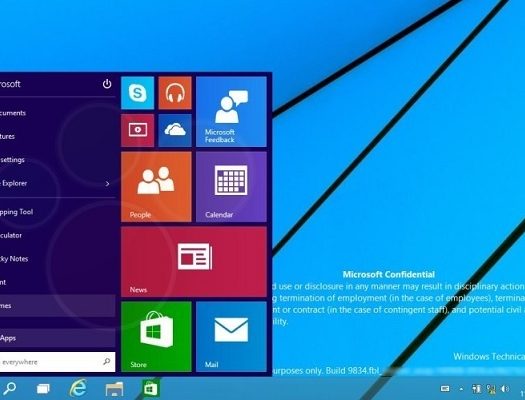Launch the Store tile
525x400 pixels.
156,336
